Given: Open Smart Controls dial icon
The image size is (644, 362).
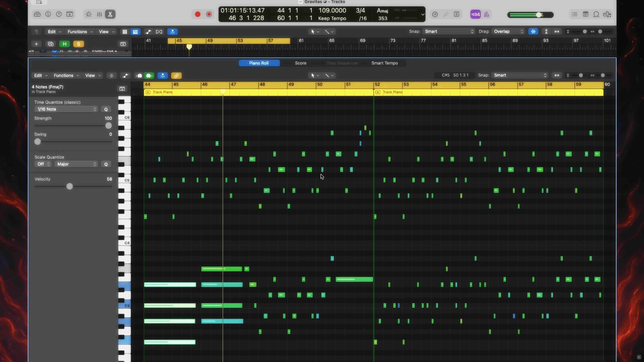Looking at the screenshot, I should point(89,14).
